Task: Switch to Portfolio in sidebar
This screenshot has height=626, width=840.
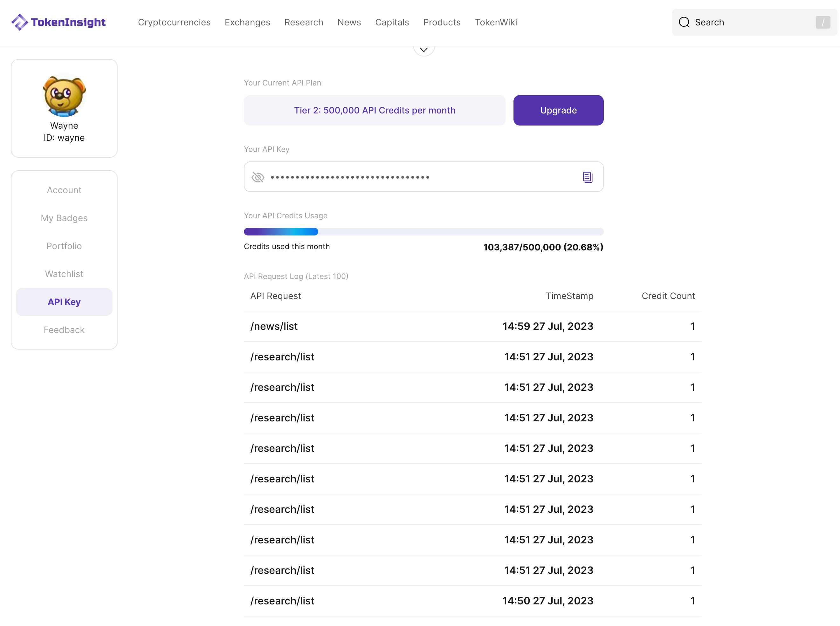Action: click(64, 246)
